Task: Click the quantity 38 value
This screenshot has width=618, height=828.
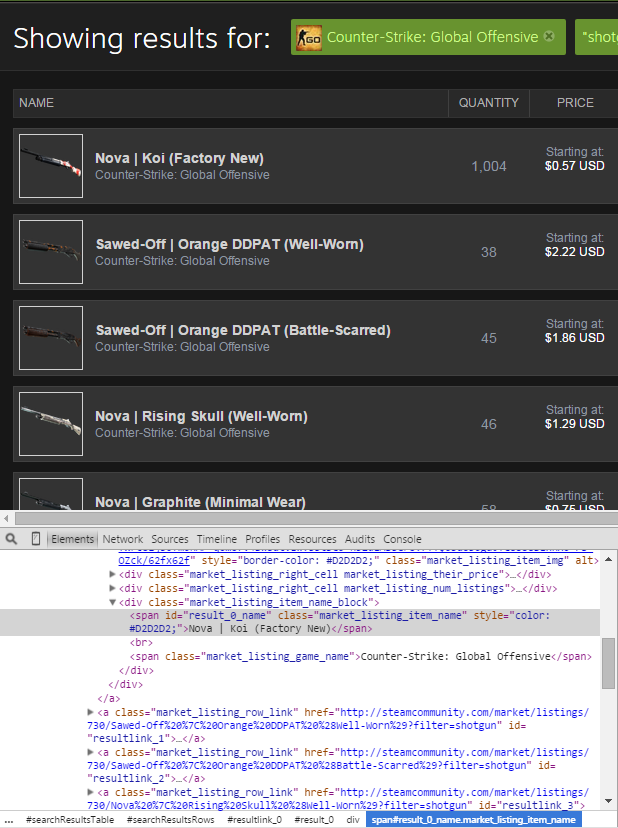Action: (489, 252)
